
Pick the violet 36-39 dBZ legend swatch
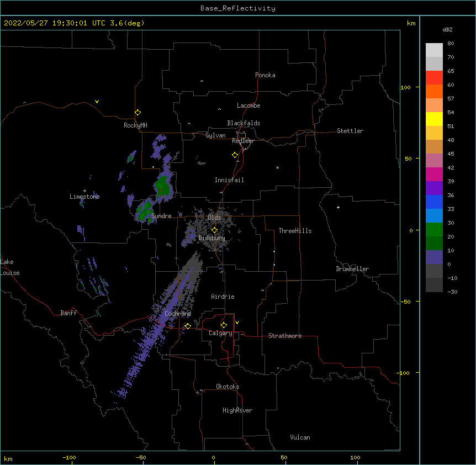[434, 188]
